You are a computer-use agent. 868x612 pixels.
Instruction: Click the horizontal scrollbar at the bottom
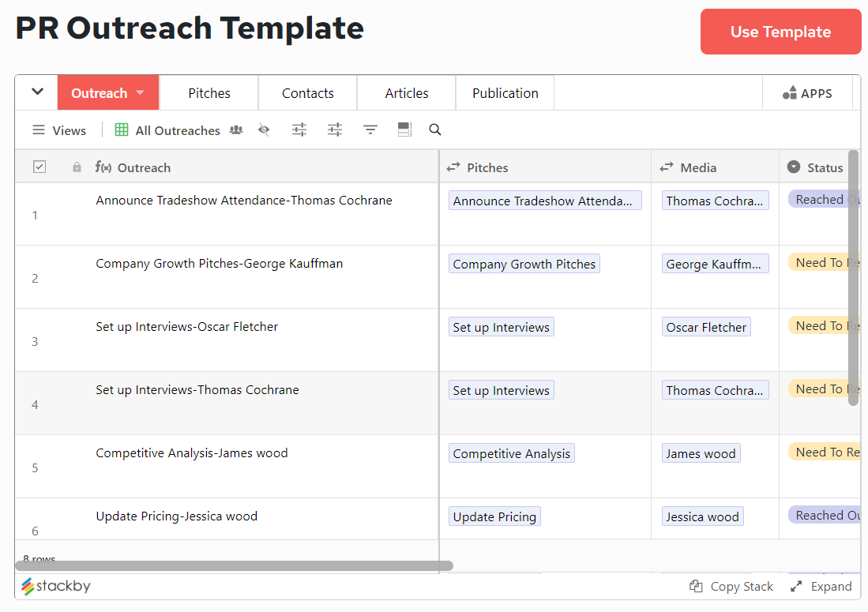coord(237,565)
